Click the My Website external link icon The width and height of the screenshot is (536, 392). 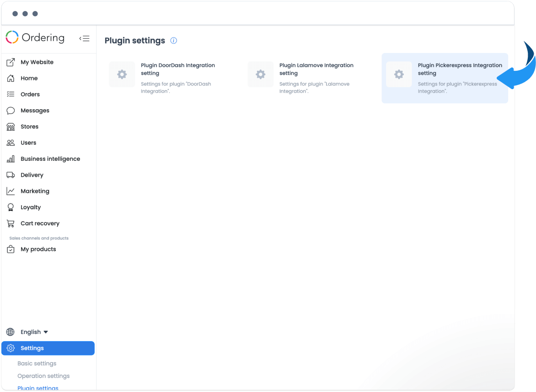tap(11, 62)
